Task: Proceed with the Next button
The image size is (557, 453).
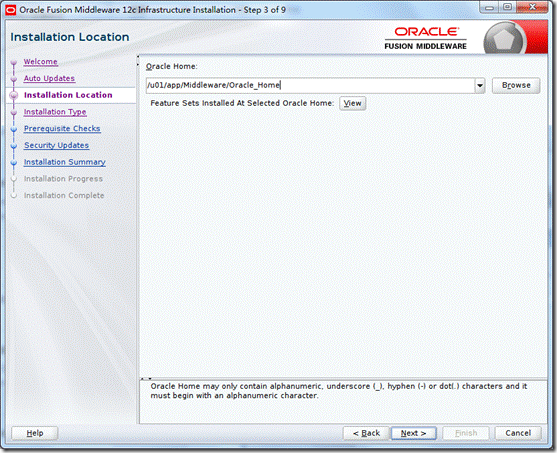Action: pyautogui.click(x=413, y=433)
